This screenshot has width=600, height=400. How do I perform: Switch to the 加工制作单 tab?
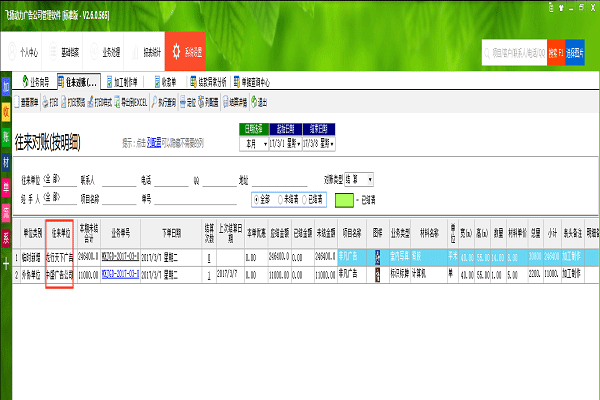125,80
